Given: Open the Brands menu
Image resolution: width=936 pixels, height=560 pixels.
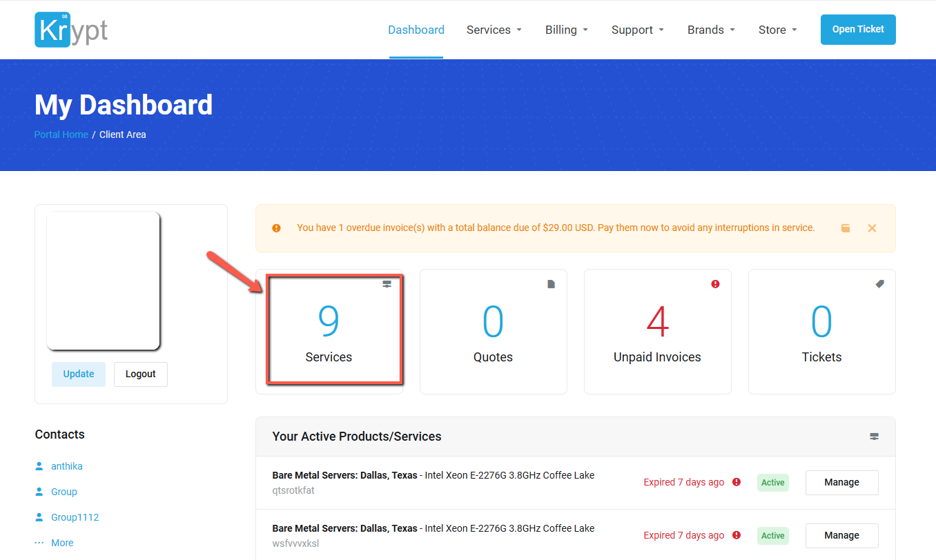Looking at the screenshot, I should pyautogui.click(x=711, y=30).
